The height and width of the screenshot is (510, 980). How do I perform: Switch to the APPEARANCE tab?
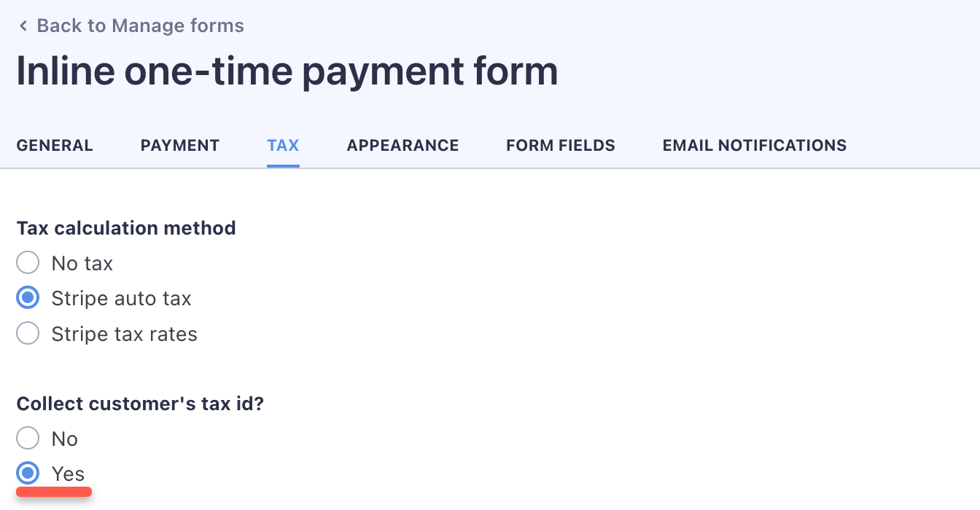tap(402, 145)
